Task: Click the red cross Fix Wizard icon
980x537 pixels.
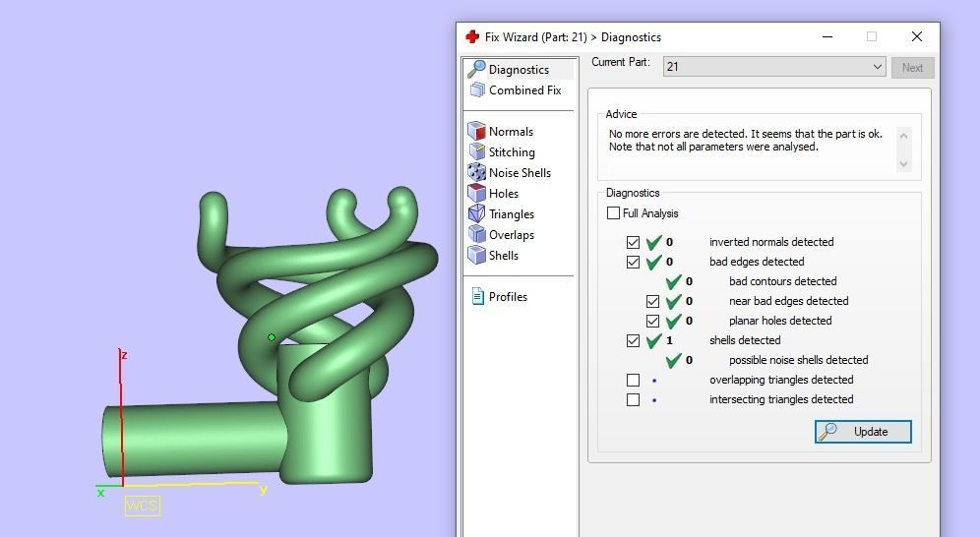Action: pyautogui.click(x=472, y=36)
